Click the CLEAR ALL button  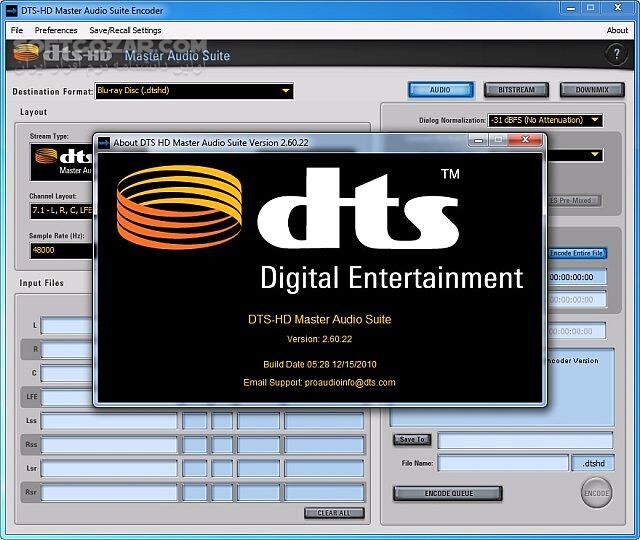[x=334, y=513]
